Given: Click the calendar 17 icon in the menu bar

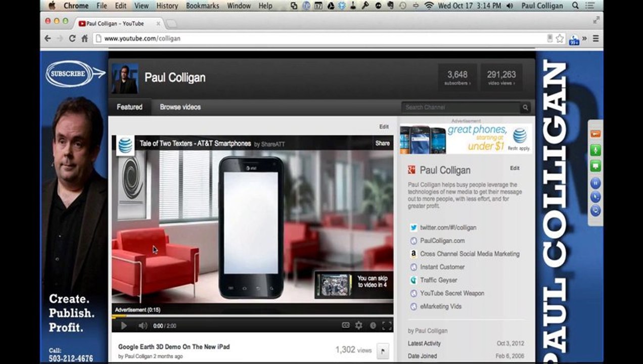Looking at the screenshot, I should (x=318, y=6).
